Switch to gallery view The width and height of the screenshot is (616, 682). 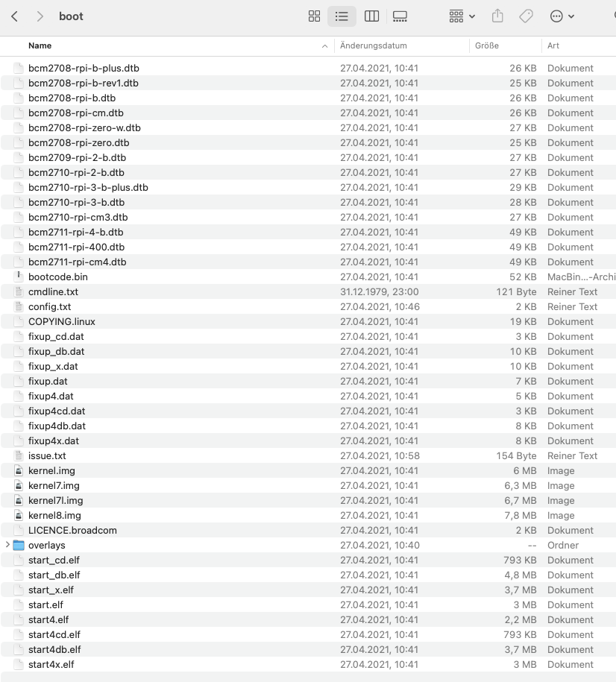coord(400,16)
